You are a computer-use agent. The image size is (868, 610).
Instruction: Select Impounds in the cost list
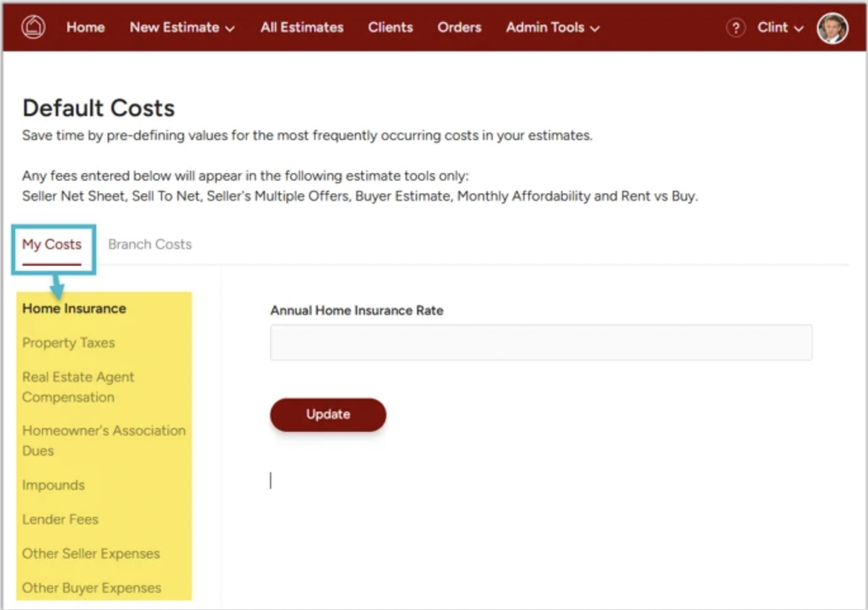coord(53,485)
